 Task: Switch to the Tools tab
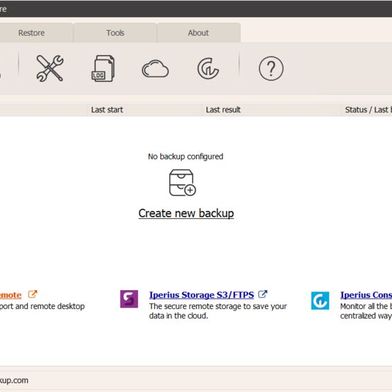115,33
